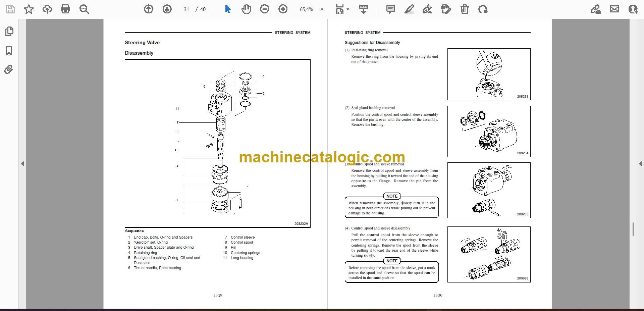Open page thumbnails panel
The height and width of the screenshot is (311, 644).
click(x=9, y=31)
